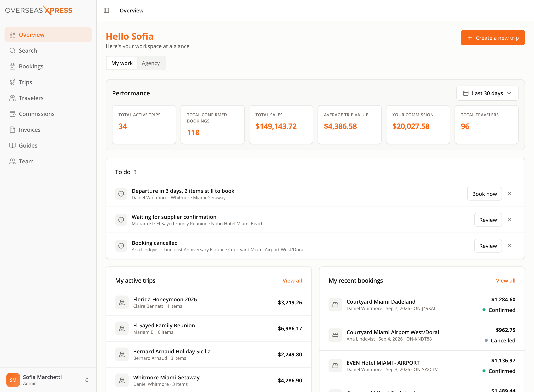Open the Courtyard Miami Dadeland booking title
Viewport: 534px width, 392px height.
[381, 302]
